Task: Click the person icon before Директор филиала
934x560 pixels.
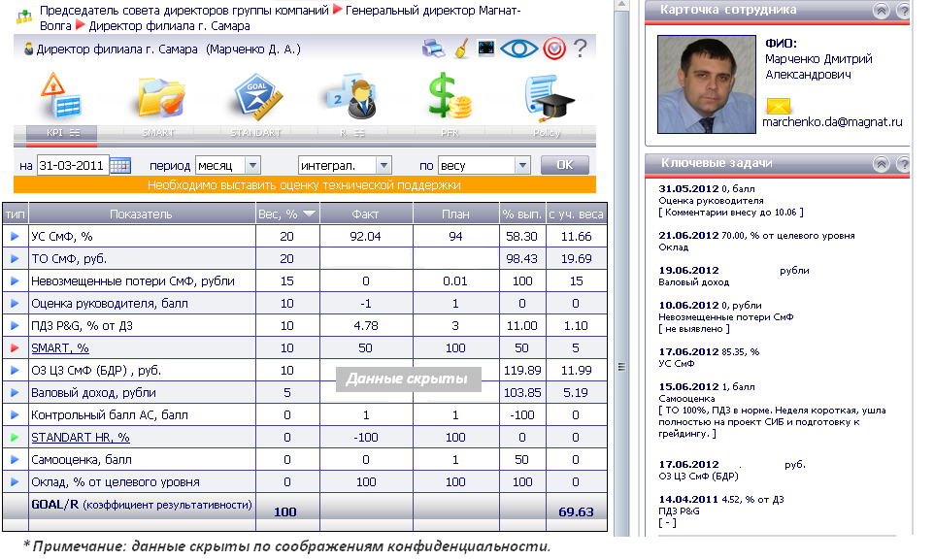Action: (x=28, y=49)
